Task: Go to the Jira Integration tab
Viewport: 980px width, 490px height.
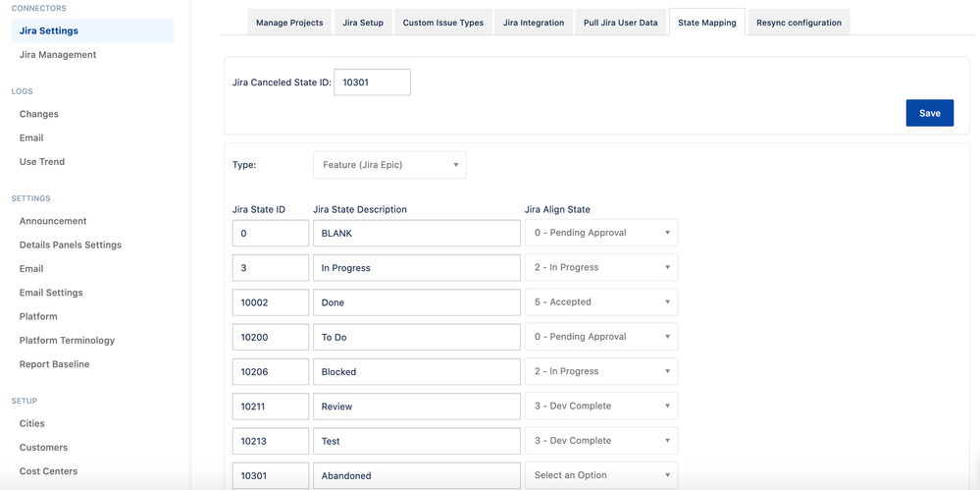Action: [534, 23]
